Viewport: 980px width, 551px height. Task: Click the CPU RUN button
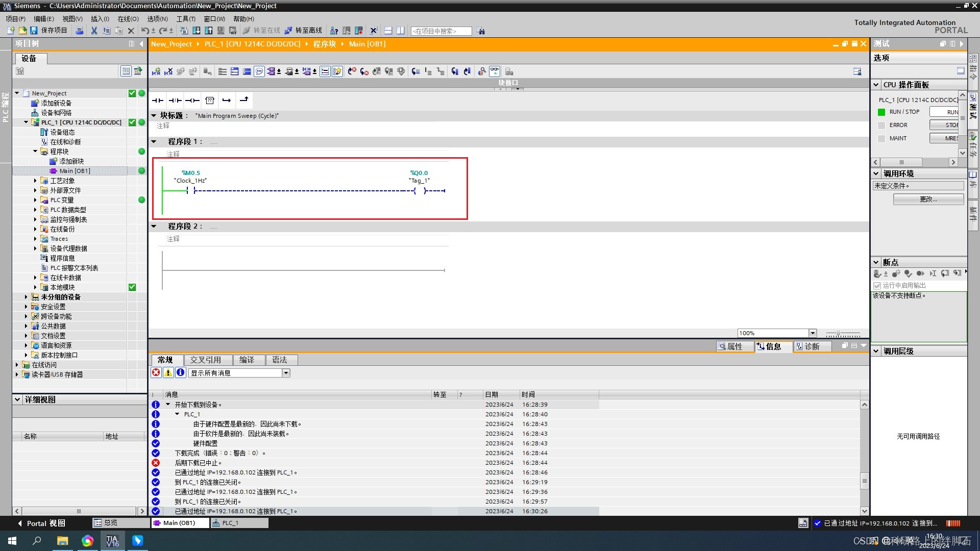tap(944, 112)
